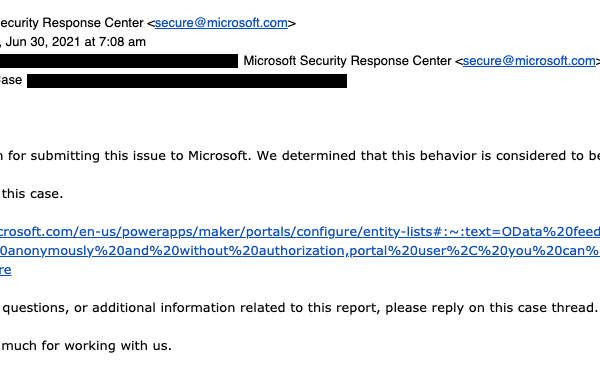This screenshot has width=600, height=370.
Task: Open the recipient line's secure@microsoft.com link
Action: [529, 61]
